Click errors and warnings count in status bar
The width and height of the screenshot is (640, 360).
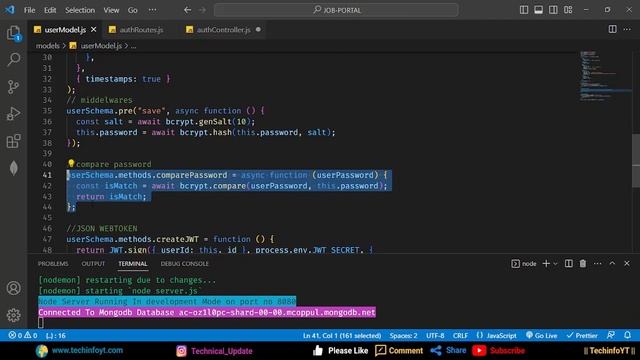click(x=23, y=336)
